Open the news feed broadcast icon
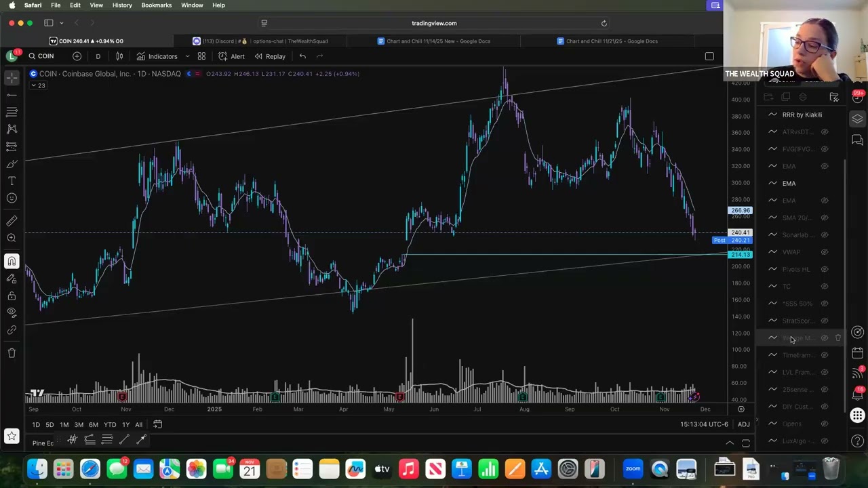The height and width of the screenshot is (488, 868). pos(858,373)
